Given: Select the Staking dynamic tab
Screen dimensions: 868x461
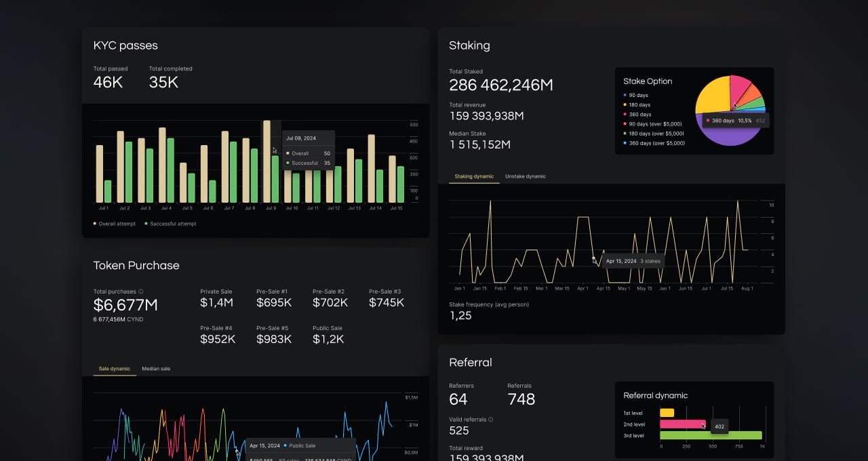Looking at the screenshot, I should tap(473, 176).
